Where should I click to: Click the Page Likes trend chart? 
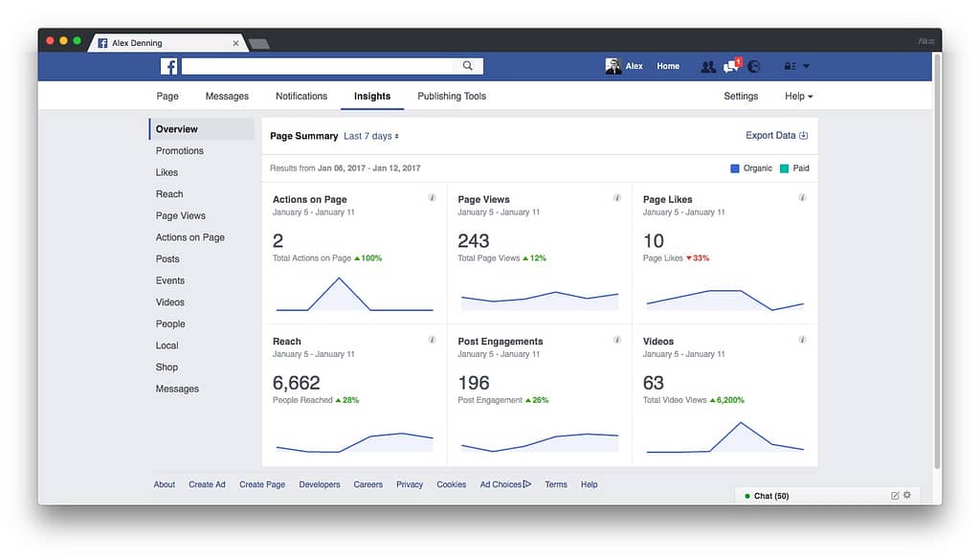point(725,301)
